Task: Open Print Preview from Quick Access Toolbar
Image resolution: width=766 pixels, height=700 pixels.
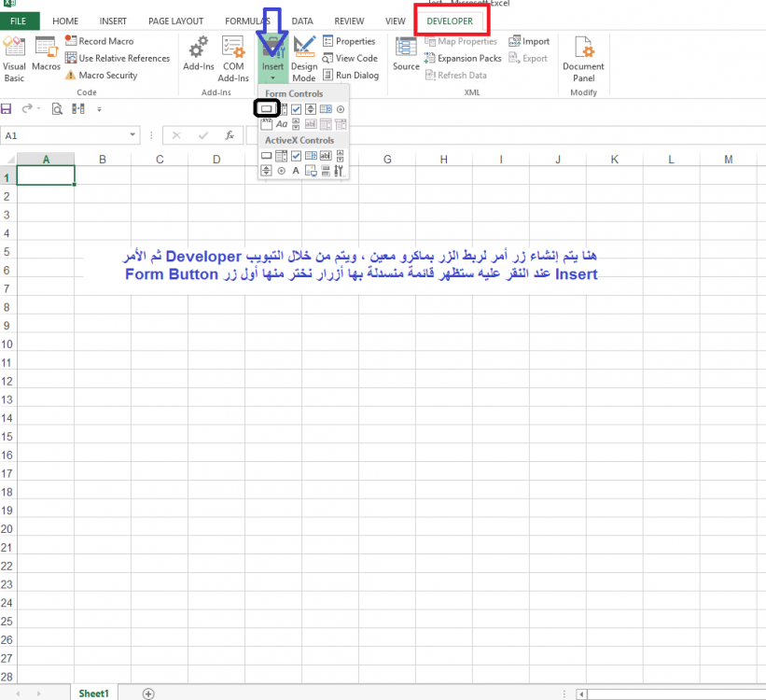Action: point(57,108)
